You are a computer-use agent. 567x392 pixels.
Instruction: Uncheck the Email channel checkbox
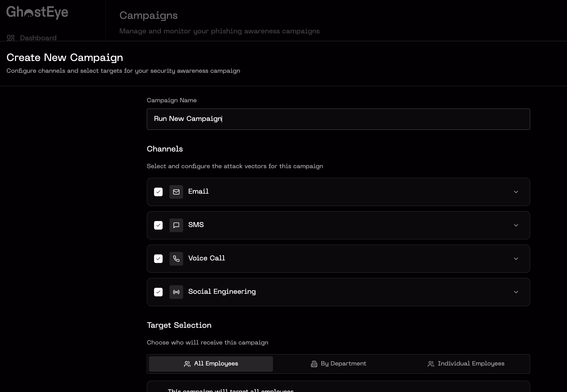point(158,192)
